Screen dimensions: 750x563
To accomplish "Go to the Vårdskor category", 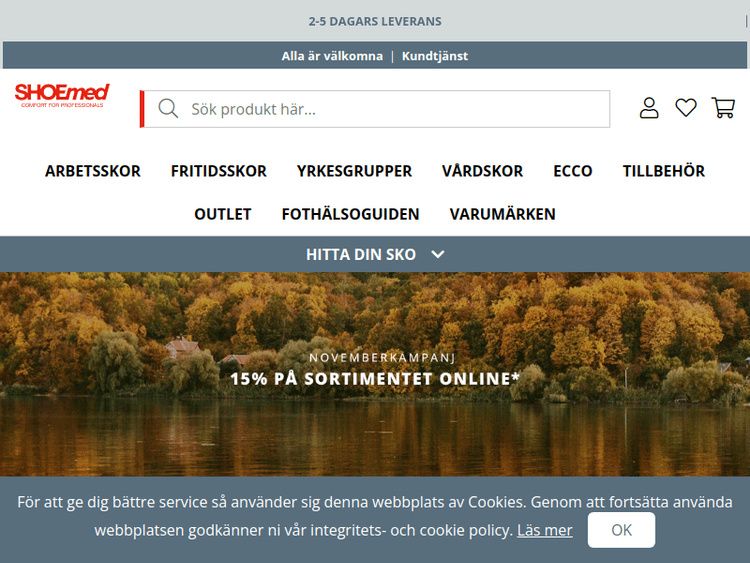I will pyautogui.click(x=482, y=171).
